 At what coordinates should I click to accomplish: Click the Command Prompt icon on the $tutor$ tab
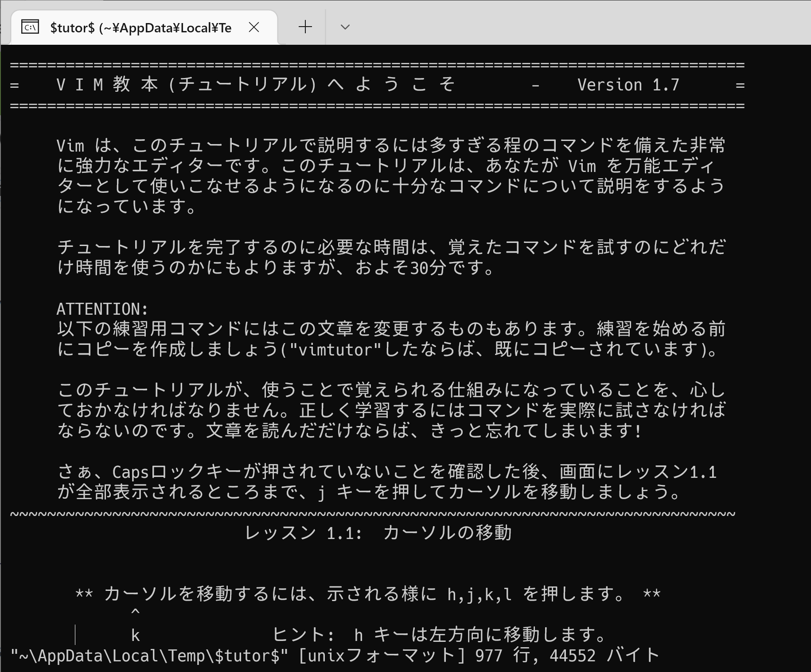tap(30, 27)
